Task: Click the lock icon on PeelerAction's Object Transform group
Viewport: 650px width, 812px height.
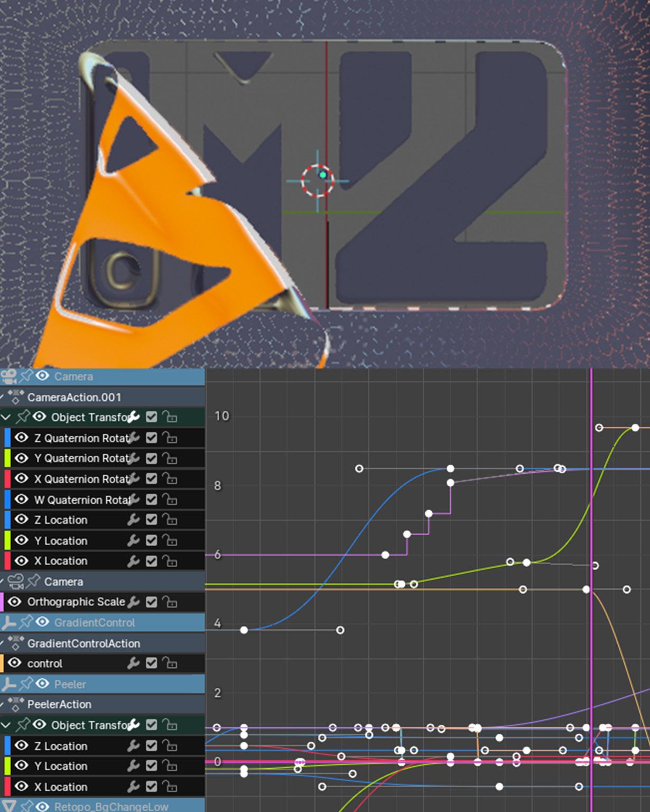Action: 169,725
